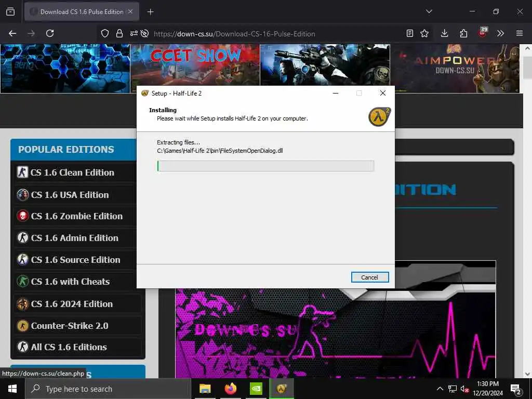Image resolution: width=532 pixels, height=399 pixels.
Task: Show hidden system tray icons
Action: pyautogui.click(x=440, y=389)
